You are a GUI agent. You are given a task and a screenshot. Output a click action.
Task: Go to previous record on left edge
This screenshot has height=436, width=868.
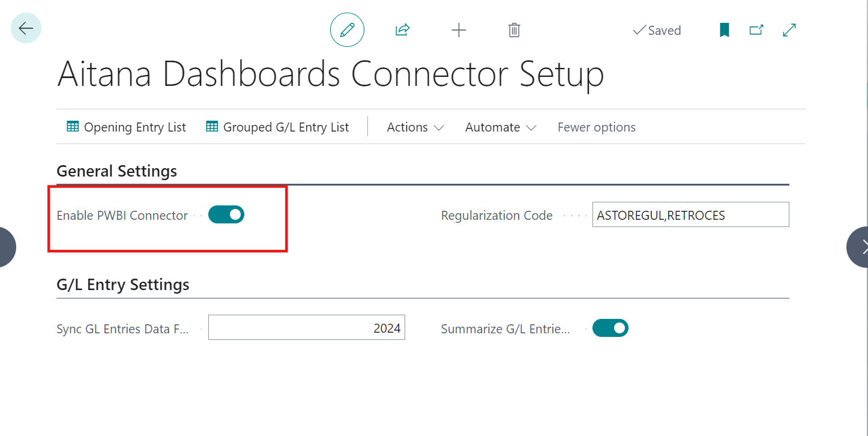pos(7,247)
